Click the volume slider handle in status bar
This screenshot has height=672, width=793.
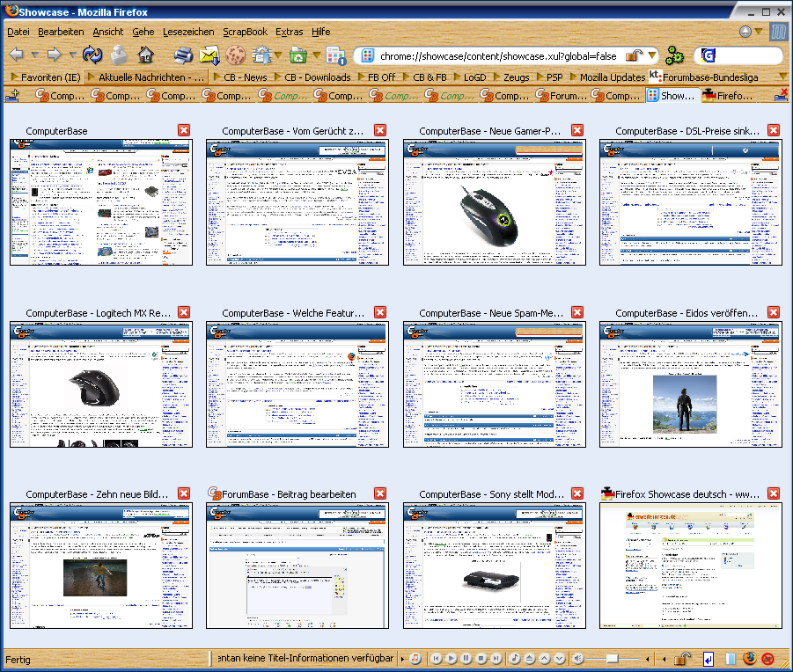(612, 658)
